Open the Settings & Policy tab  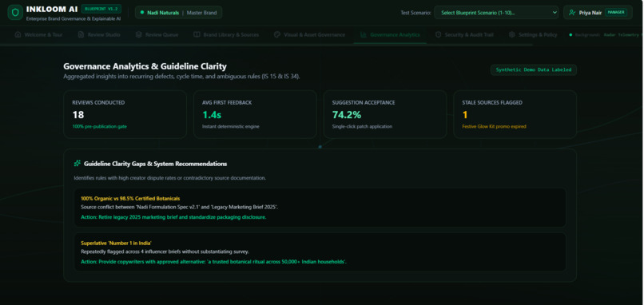tap(533, 35)
